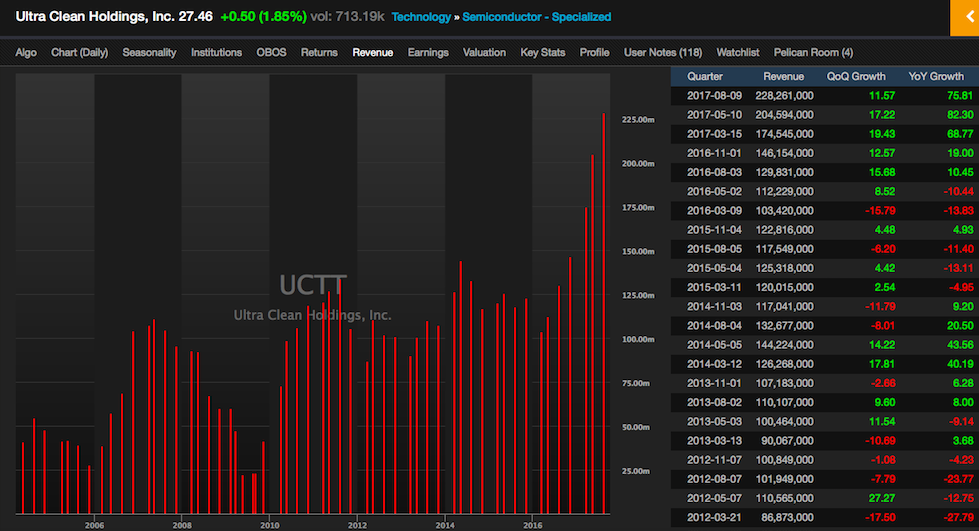Click the tallest revenue bar in chart
This screenshot has width=979, height=531.
(x=604, y=312)
